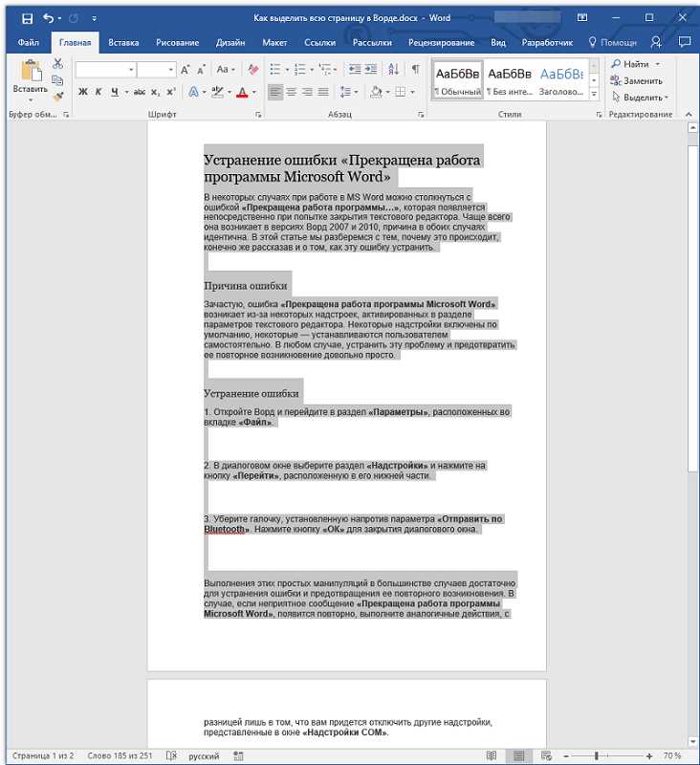
Task: Justify the selected paragraphs
Action: (x=323, y=92)
